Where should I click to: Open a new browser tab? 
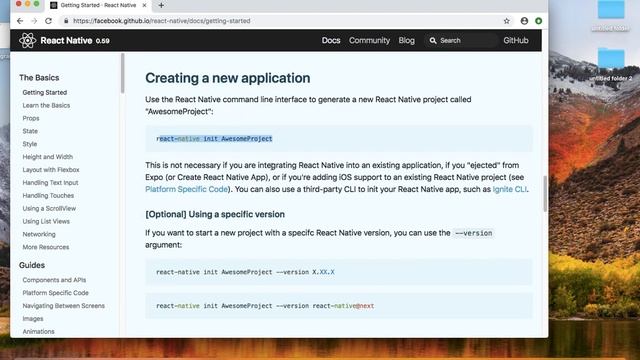click(161, 5)
